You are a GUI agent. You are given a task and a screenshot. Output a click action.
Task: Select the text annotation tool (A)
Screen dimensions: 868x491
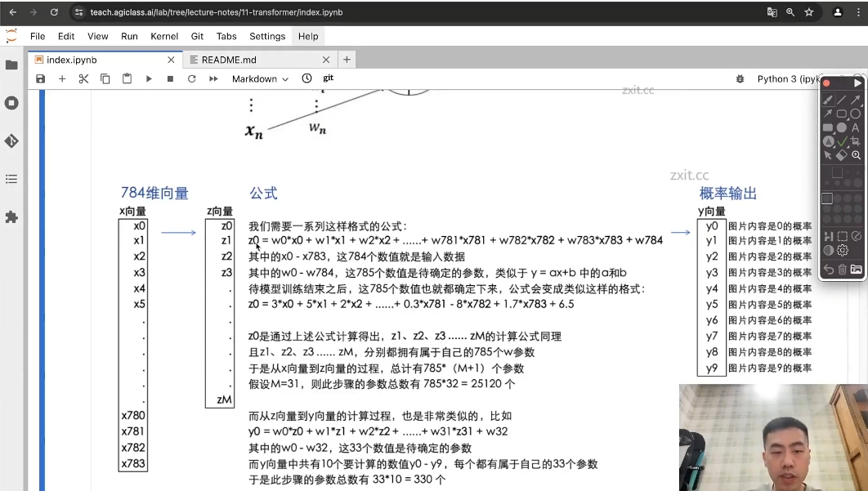854,127
